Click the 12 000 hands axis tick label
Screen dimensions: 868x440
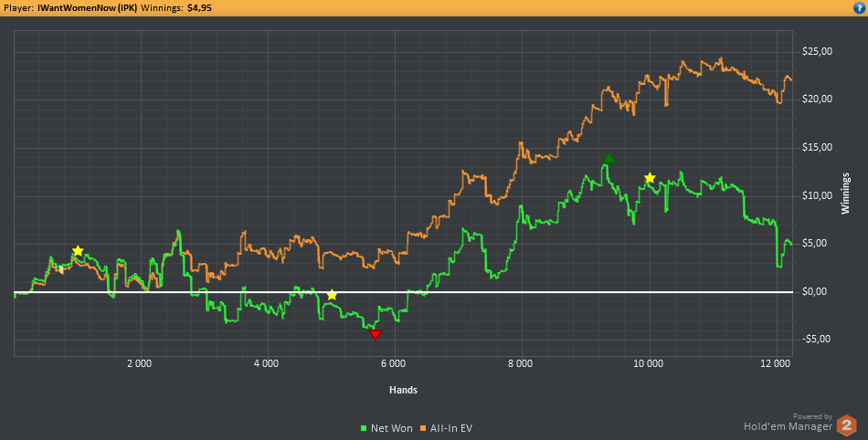[774, 363]
